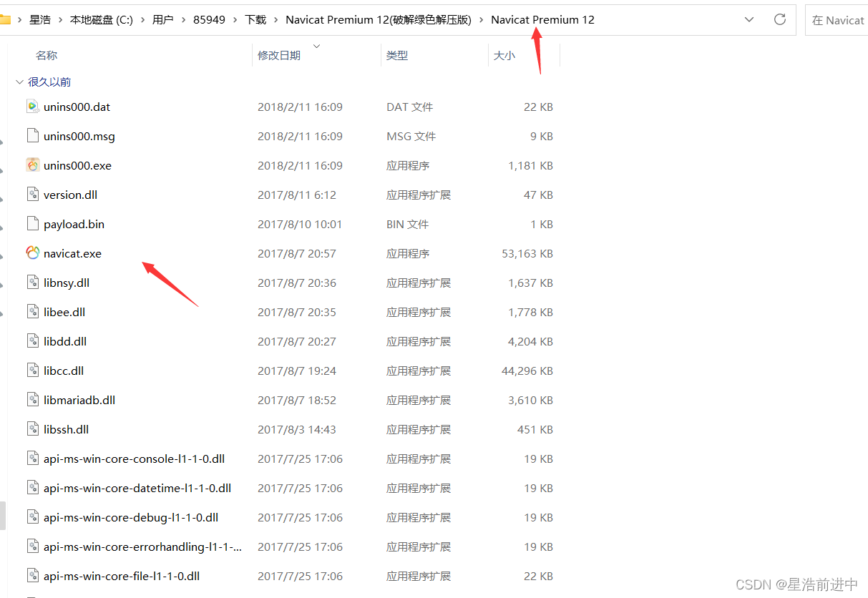The height and width of the screenshot is (598, 868).
Task: Click the libcc.dll file icon
Action: [x=32, y=371]
